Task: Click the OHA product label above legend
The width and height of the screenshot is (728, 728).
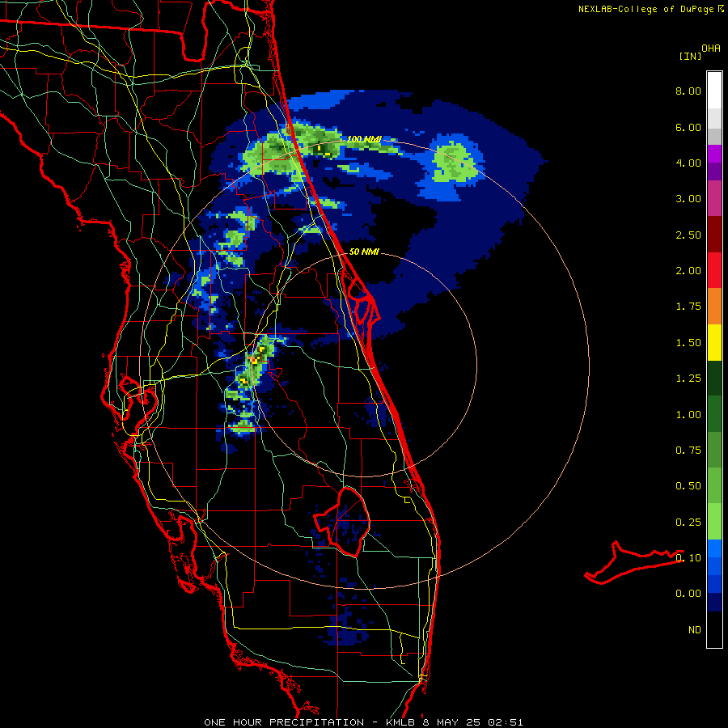Action: 711,48
